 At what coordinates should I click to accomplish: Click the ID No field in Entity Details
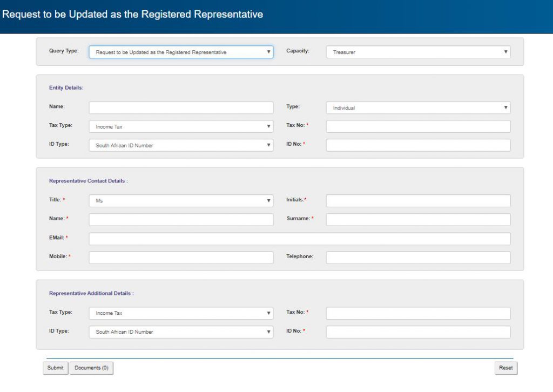click(417, 145)
